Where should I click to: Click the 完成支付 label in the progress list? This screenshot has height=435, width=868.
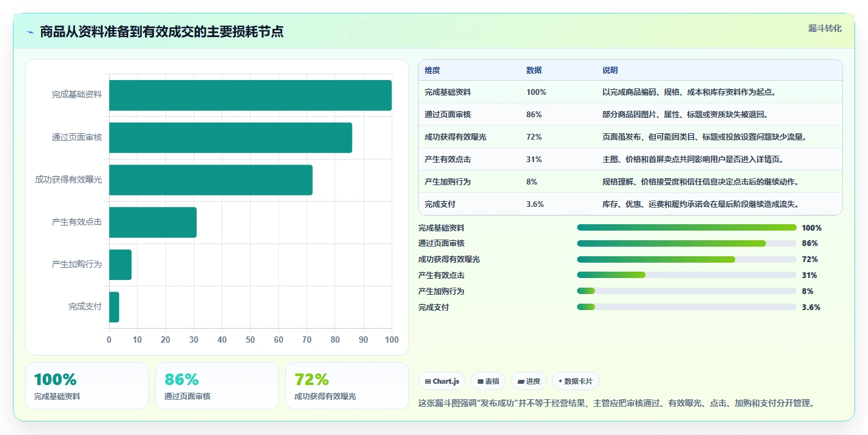click(x=433, y=307)
